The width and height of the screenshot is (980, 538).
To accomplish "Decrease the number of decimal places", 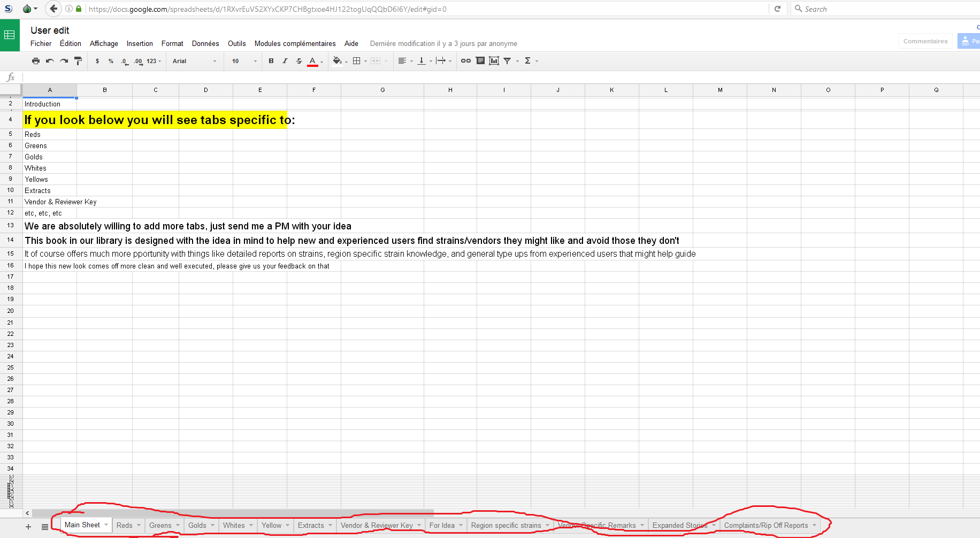I will click(x=124, y=62).
